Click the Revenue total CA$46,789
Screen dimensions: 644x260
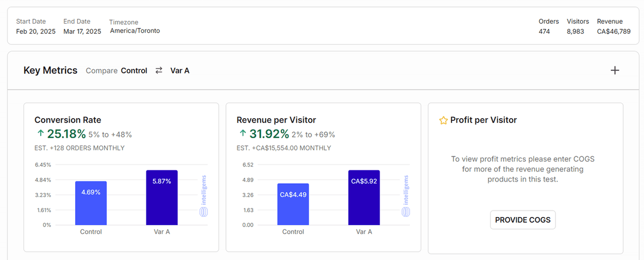(613, 32)
